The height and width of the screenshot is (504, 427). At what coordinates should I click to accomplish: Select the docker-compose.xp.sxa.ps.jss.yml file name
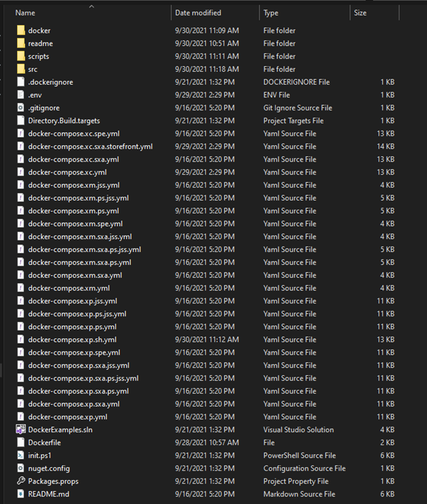[83, 378]
